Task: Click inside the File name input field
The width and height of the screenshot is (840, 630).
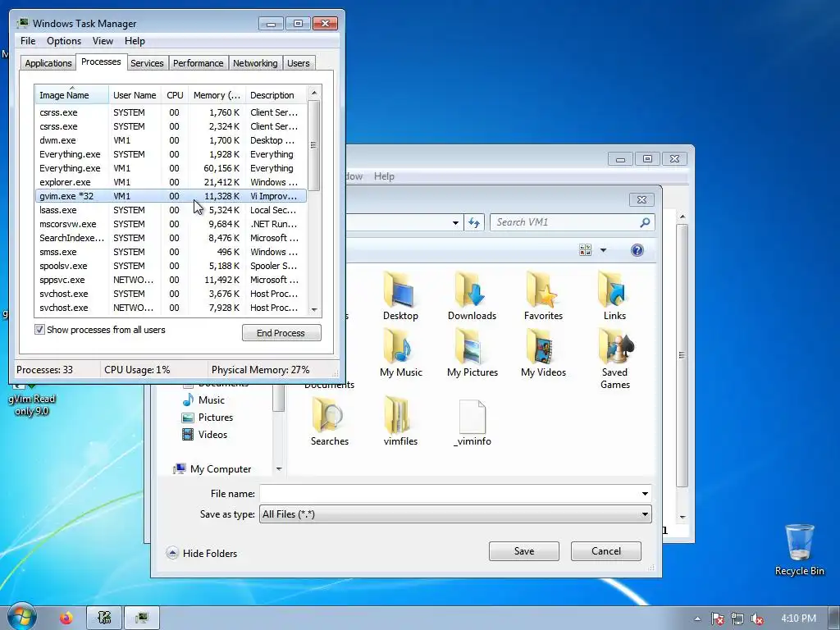Action: click(x=449, y=493)
